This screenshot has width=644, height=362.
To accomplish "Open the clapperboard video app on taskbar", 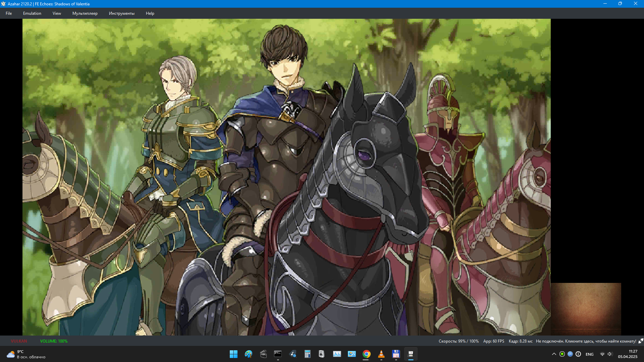I will [x=263, y=354].
